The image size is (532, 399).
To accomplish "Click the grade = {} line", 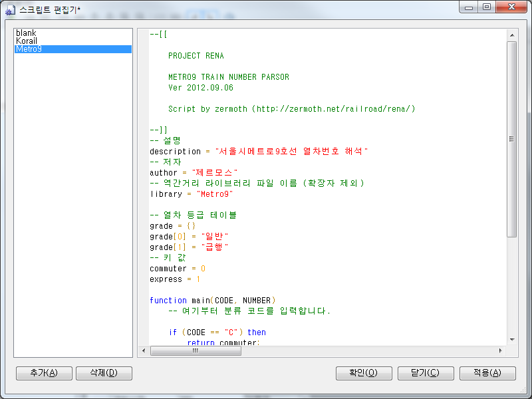I will [172, 226].
